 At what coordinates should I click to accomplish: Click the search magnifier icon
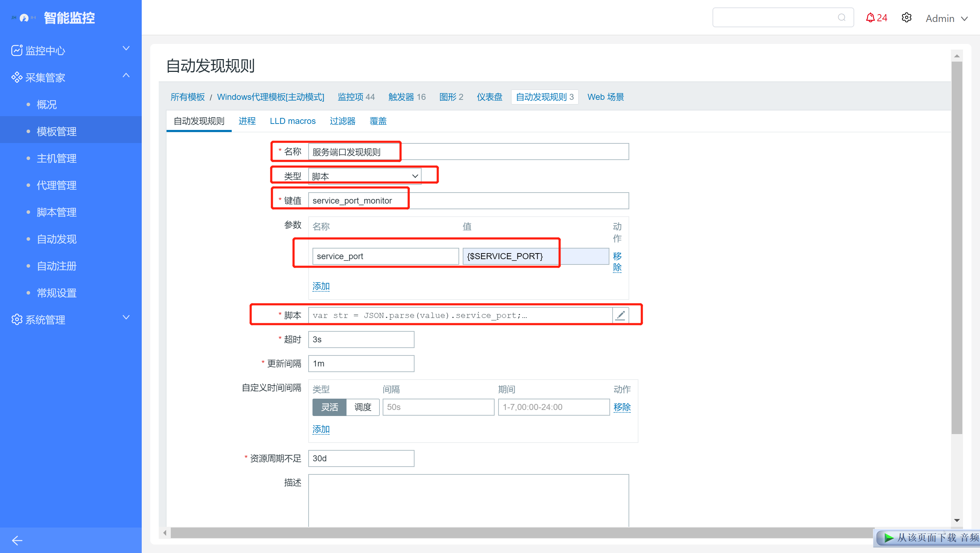click(x=841, y=17)
